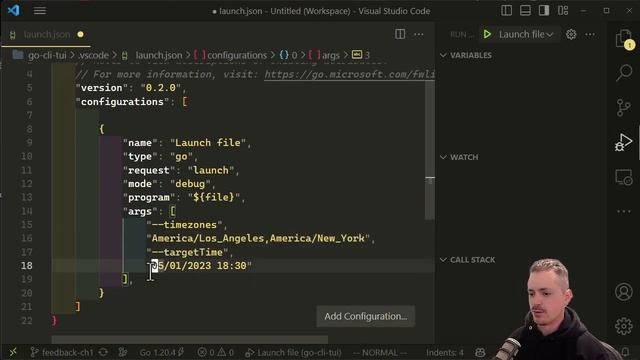Click the "0.2.0" version value
The height and width of the screenshot is (360, 640).
[161, 88]
